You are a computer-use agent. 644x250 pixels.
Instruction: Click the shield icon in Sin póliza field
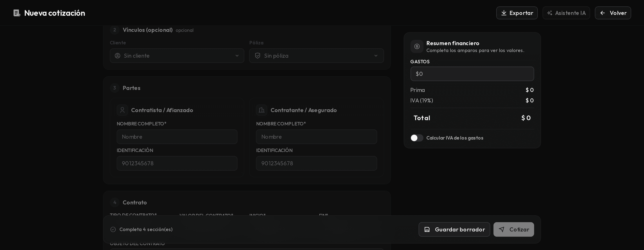pyautogui.click(x=258, y=56)
